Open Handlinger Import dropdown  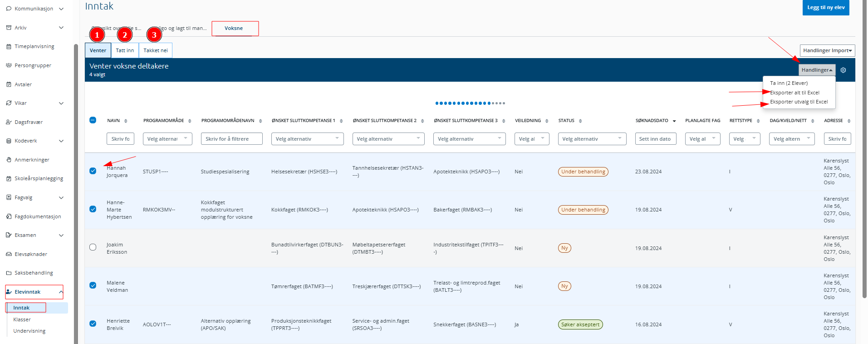(x=827, y=50)
